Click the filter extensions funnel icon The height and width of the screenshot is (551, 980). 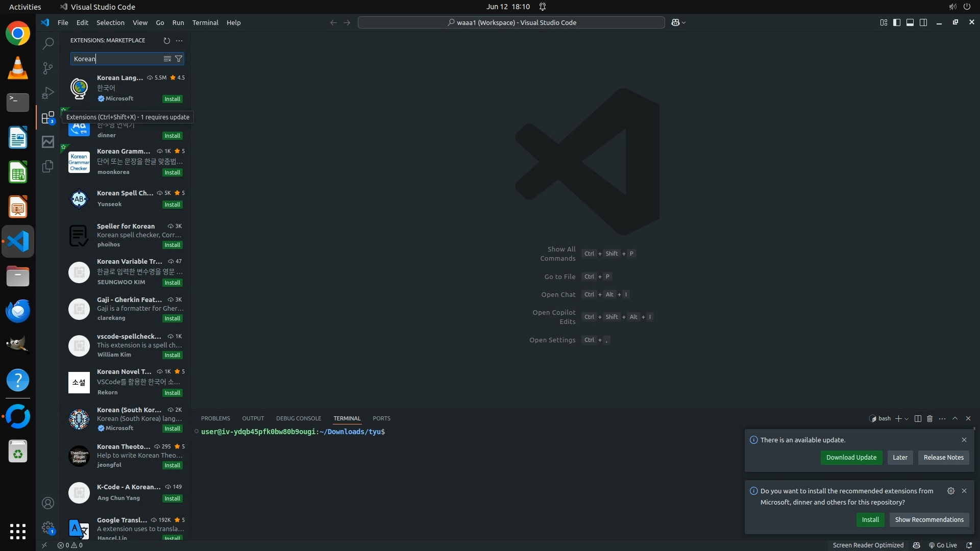pyautogui.click(x=179, y=59)
